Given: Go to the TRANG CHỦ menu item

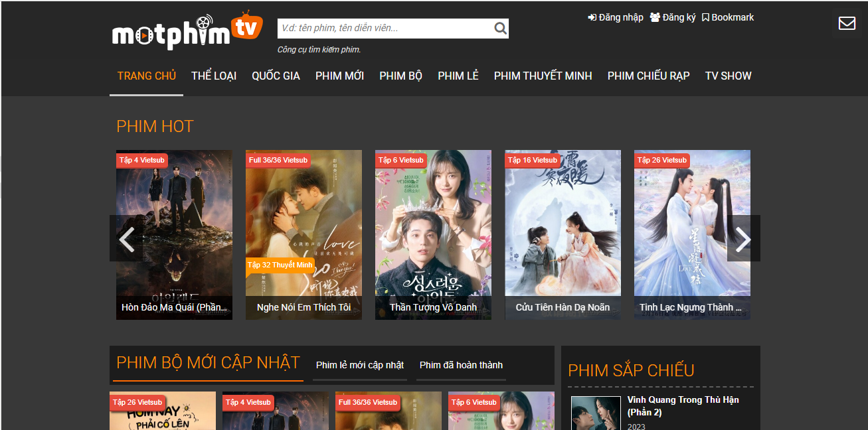Looking at the screenshot, I should click(147, 76).
